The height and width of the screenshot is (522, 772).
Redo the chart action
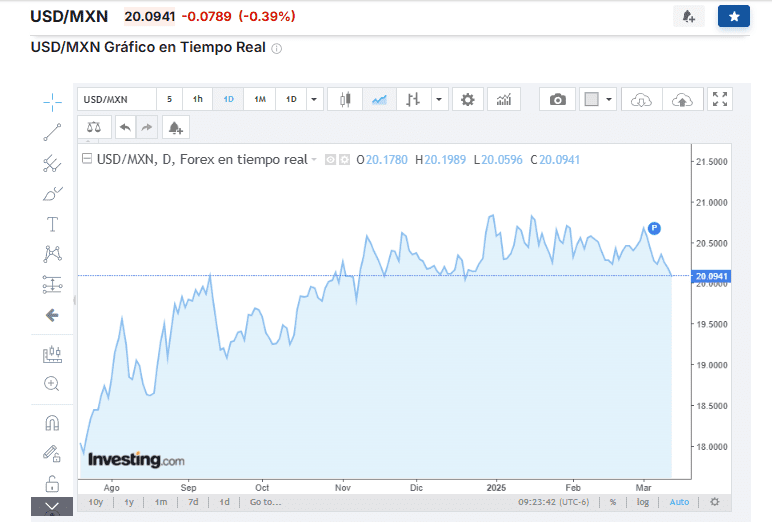[147, 128]
